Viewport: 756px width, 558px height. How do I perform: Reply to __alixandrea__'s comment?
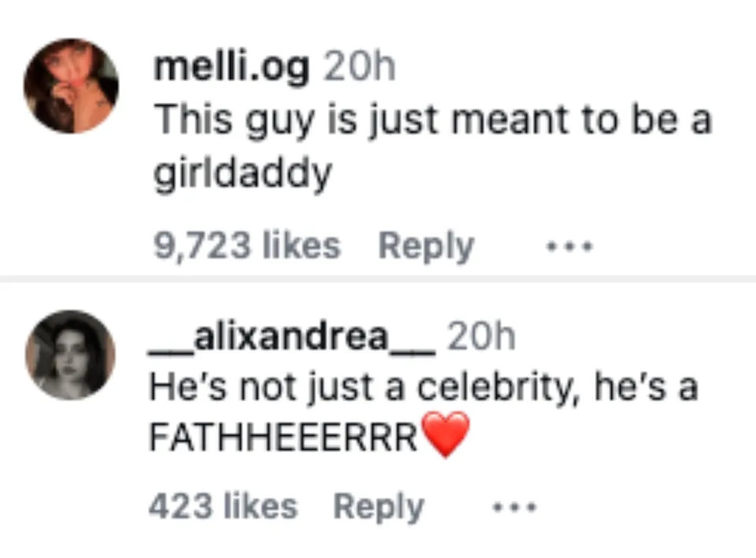click(379, 506)
